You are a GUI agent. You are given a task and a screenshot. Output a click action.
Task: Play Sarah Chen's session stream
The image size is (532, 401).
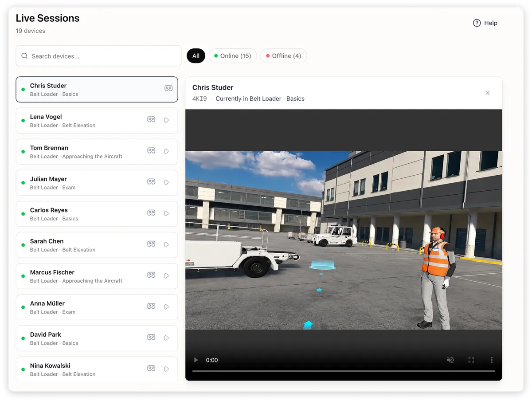[x=167, y=244]
